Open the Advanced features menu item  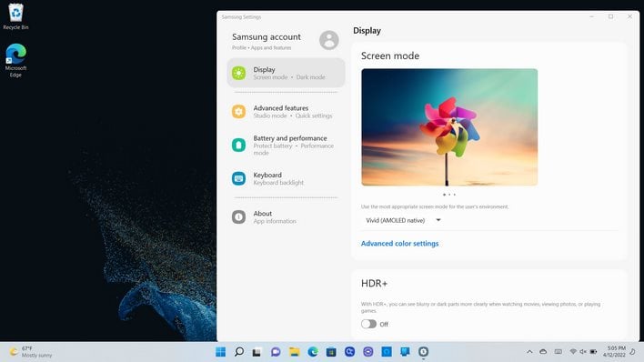(287, 111)
